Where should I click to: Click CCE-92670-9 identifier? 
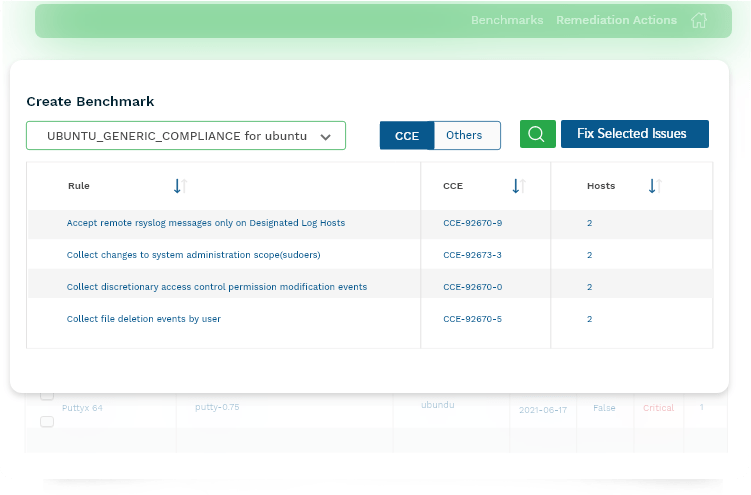[472, 223]
